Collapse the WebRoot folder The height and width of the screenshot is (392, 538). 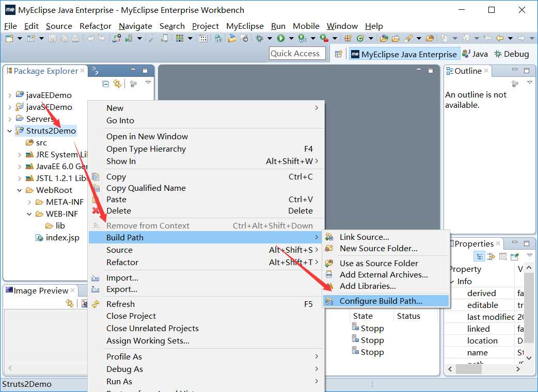(20, 190)
